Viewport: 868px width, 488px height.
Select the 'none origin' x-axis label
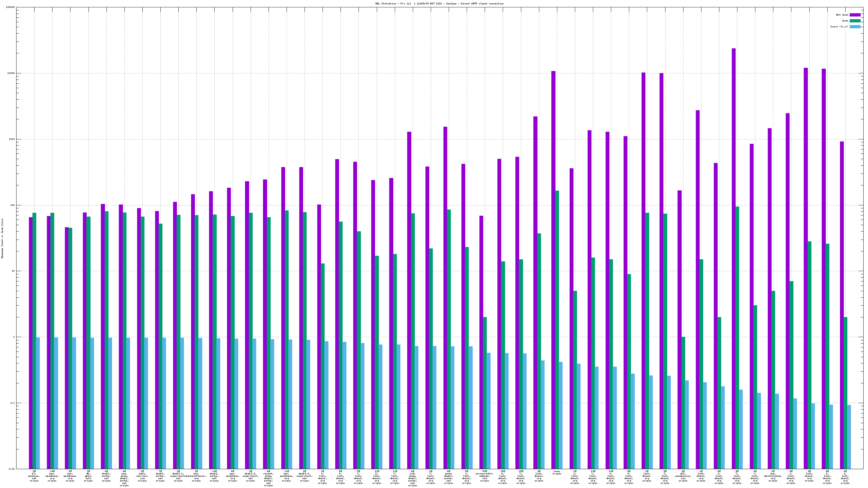coord(557,472)
